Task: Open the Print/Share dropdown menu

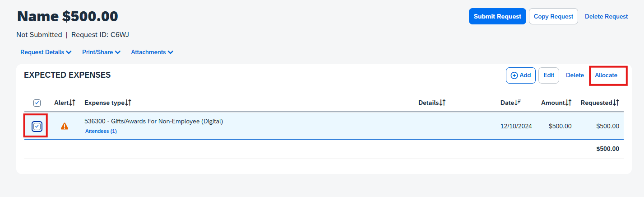Action: 101,52
